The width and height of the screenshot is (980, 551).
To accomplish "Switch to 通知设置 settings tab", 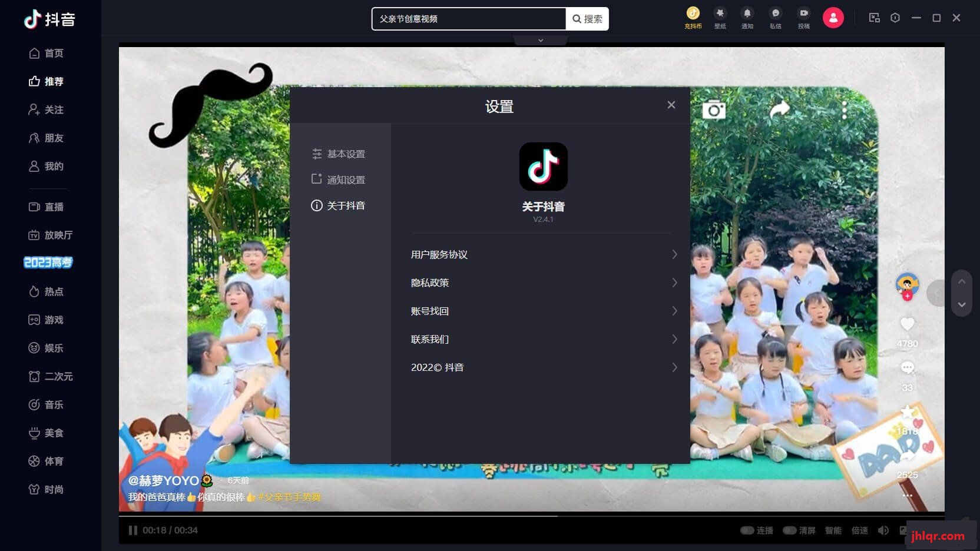I will [x=339, y=180].
